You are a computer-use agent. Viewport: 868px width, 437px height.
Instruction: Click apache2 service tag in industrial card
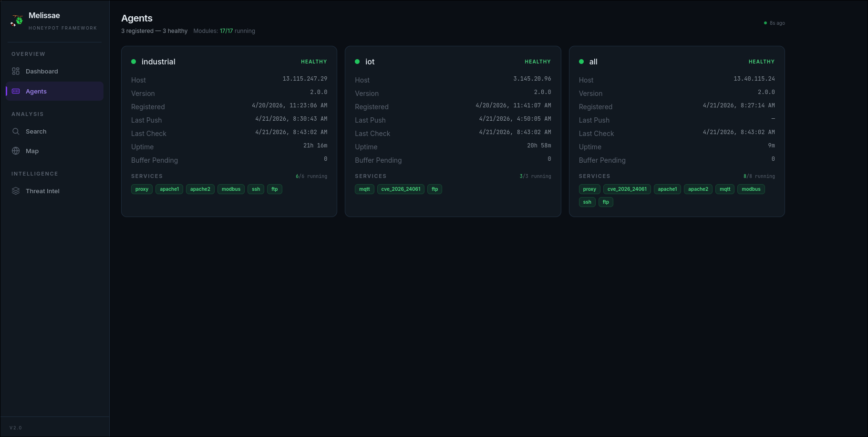click(200, 189)
